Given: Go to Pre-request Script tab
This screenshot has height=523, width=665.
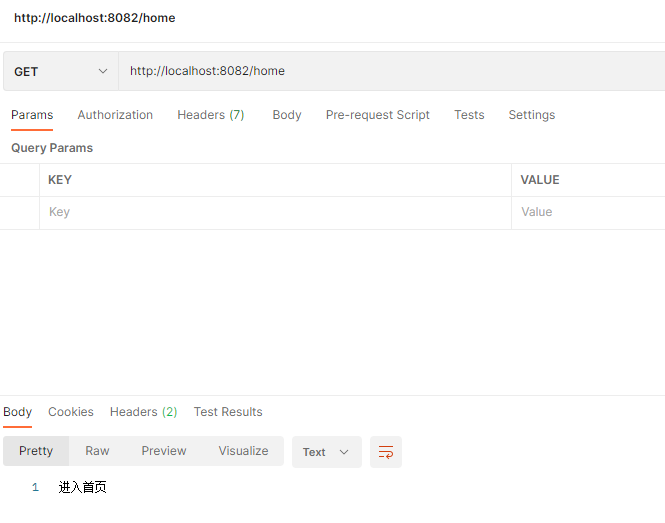Looking at the screenshot, I should tap(377, 115).
